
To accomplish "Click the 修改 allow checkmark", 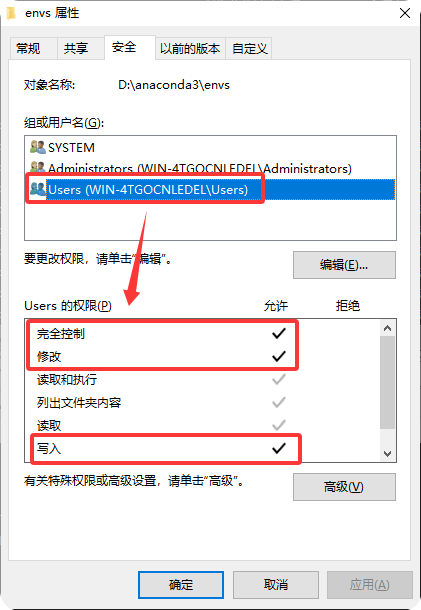I will tap(279, 356).
